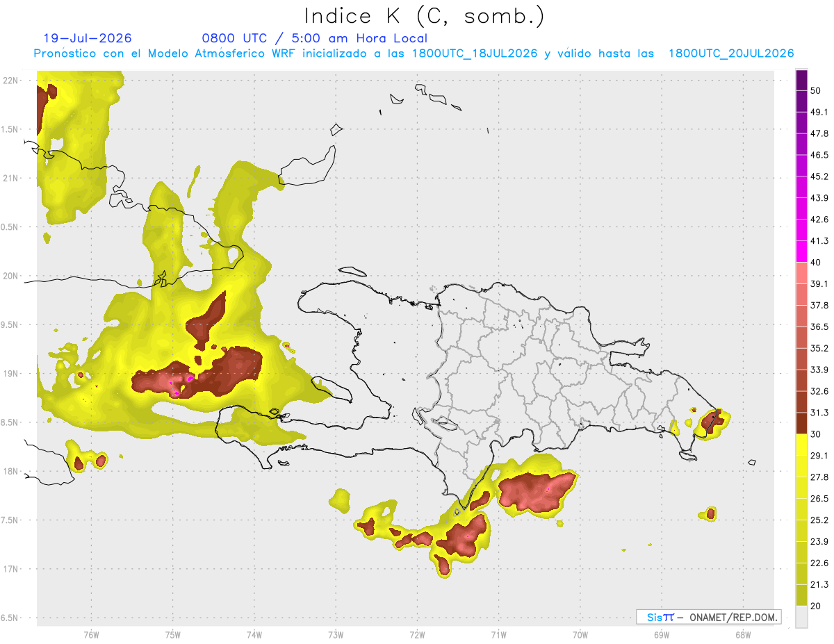Select the date label "19-Jul-2026"
834x644 pixels.
[88, 38]
